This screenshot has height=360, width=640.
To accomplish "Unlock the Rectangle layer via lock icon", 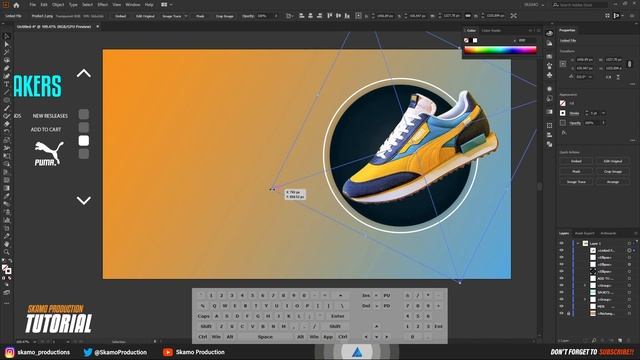I will point(569,313).
